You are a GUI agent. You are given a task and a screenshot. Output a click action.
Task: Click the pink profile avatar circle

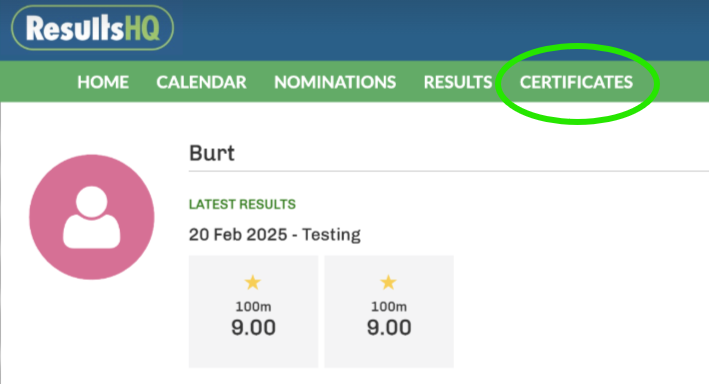tap(92, 217)
